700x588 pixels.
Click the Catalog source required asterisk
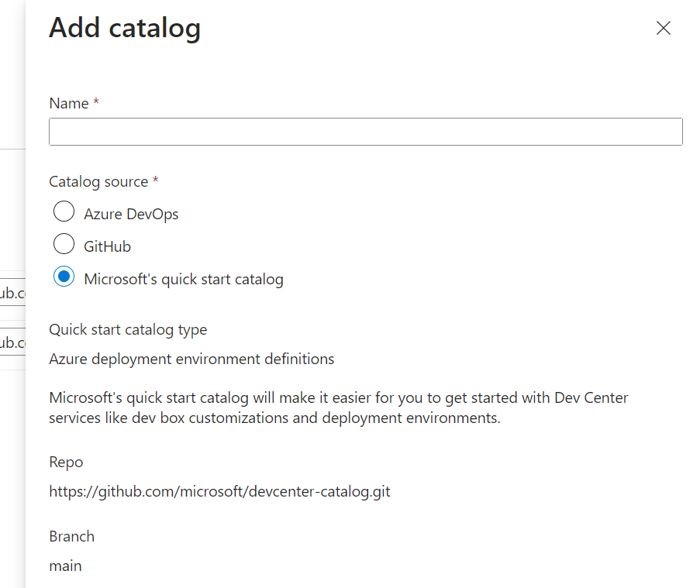click(155, 180)
